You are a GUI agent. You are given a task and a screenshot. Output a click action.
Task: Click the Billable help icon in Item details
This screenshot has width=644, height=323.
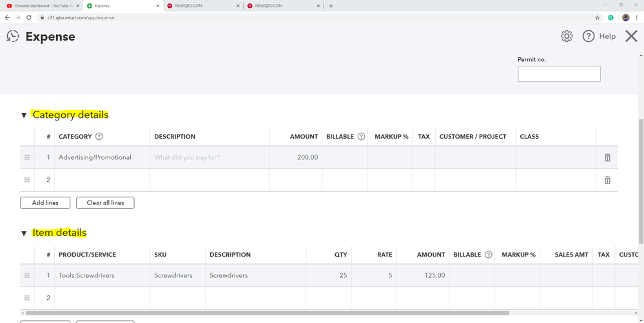[489, 255]
